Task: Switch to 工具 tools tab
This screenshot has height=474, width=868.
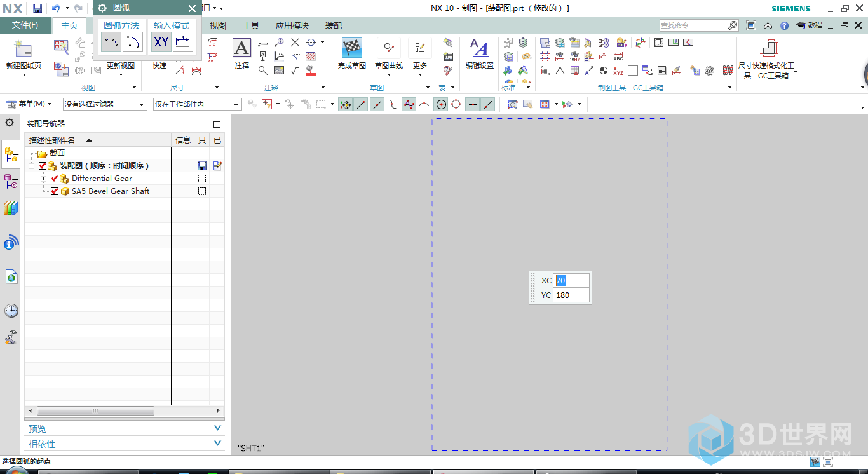Action: 251,25
